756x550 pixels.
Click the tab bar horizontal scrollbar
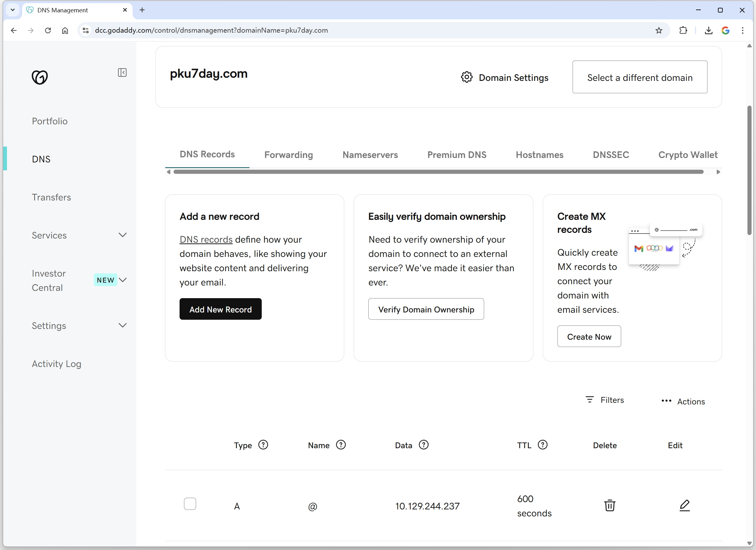click(438, 172)
